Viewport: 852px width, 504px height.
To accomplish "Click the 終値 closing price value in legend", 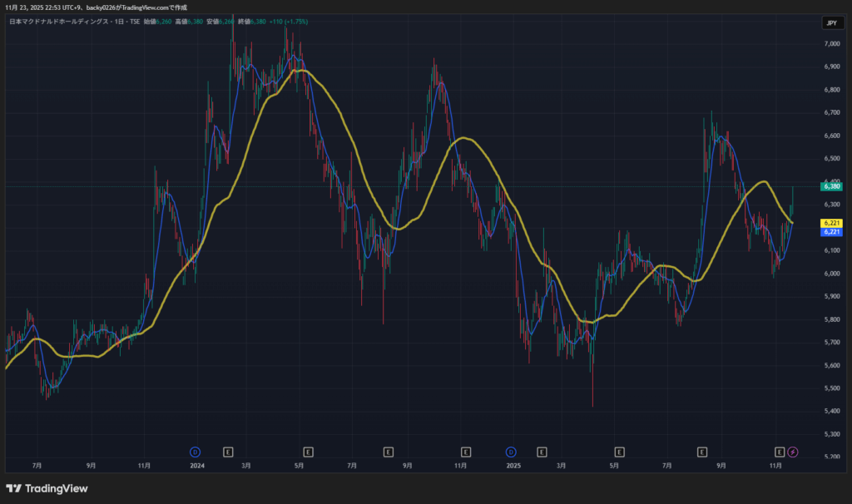I will [x=268, y=21].
